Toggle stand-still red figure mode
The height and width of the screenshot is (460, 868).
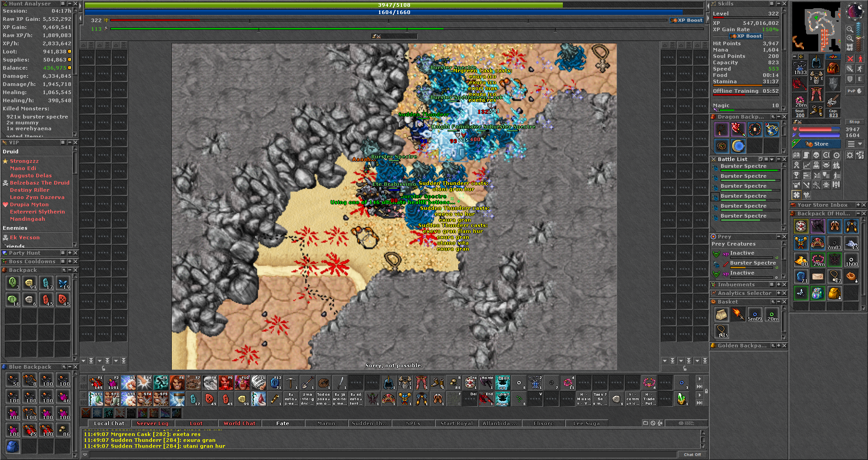[x=860, y=59]
